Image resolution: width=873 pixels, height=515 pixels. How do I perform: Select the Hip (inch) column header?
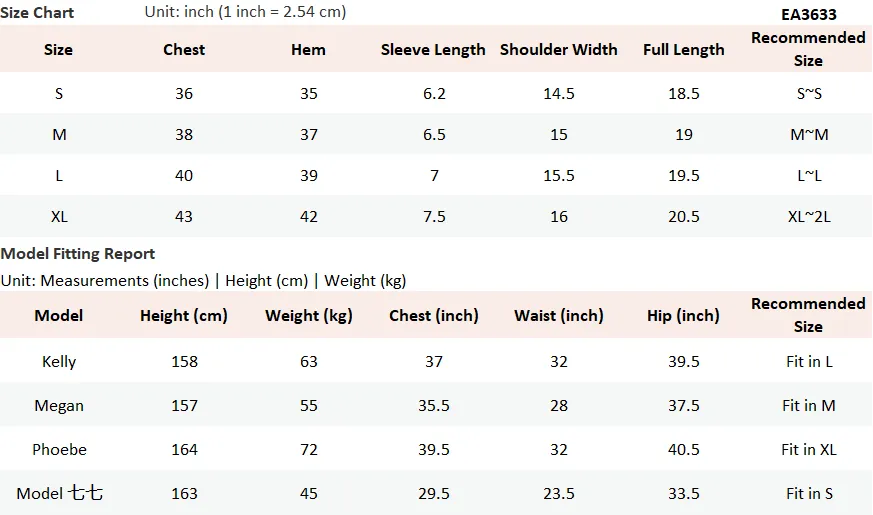tap(683, 316)
